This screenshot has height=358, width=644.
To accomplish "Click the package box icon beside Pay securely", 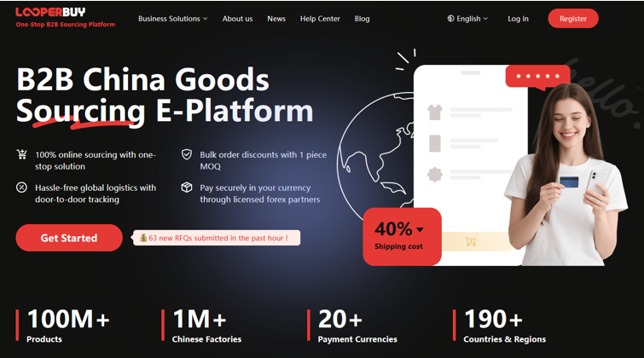I will click(x=187, y=188).
